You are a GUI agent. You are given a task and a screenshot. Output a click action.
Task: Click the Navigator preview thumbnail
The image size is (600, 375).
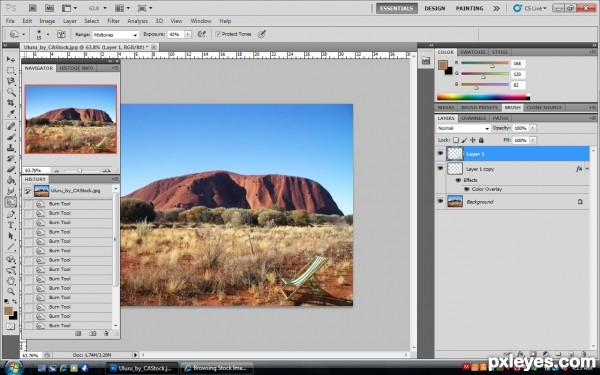(x=71, y=119)
